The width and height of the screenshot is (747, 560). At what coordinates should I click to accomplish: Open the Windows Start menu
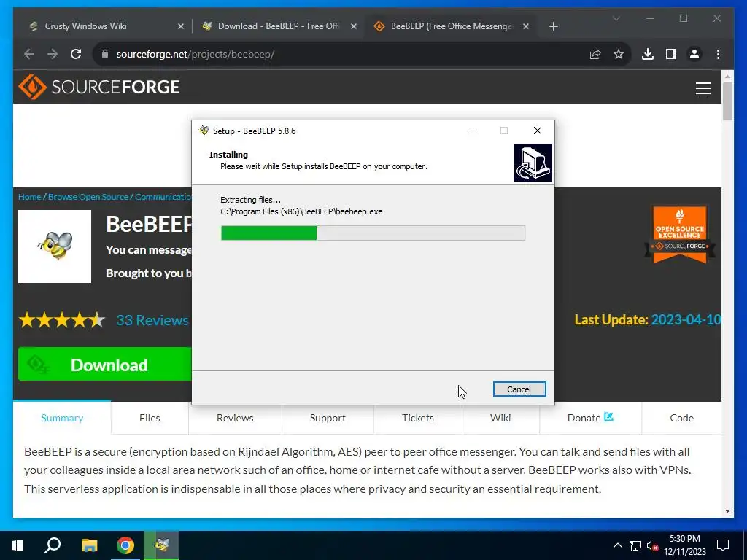coord(18,545)
